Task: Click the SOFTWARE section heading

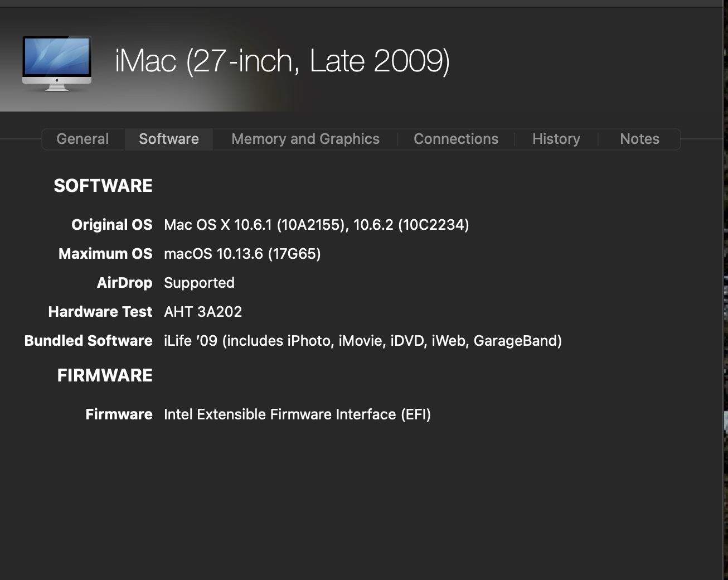Action: [103, 186]
